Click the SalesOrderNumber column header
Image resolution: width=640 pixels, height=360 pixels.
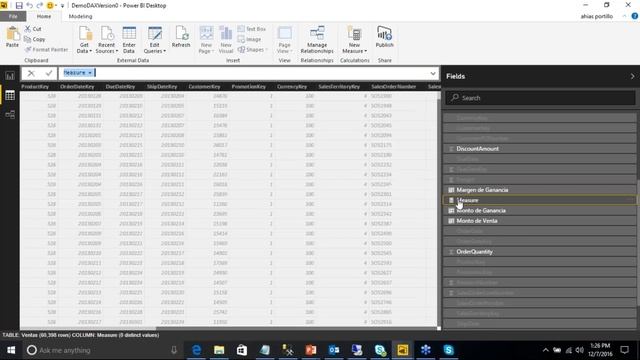point(394,87)
